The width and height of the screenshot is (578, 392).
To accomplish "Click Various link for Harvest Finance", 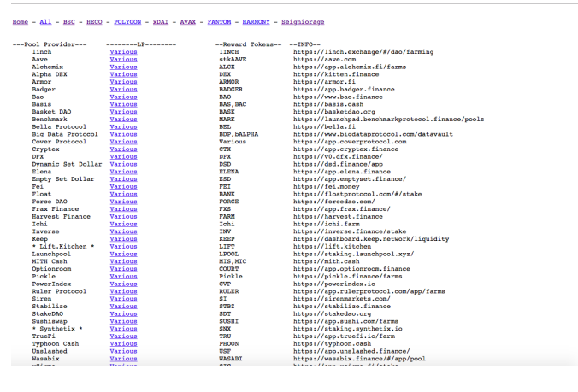I will [123, 216].
